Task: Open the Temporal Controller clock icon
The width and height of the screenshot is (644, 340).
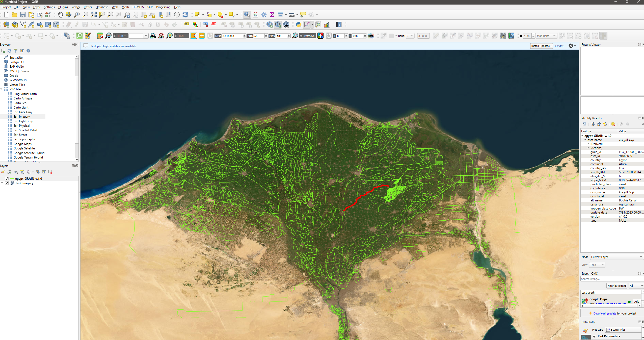Action: pyautogui.click(x=177, y=15)
